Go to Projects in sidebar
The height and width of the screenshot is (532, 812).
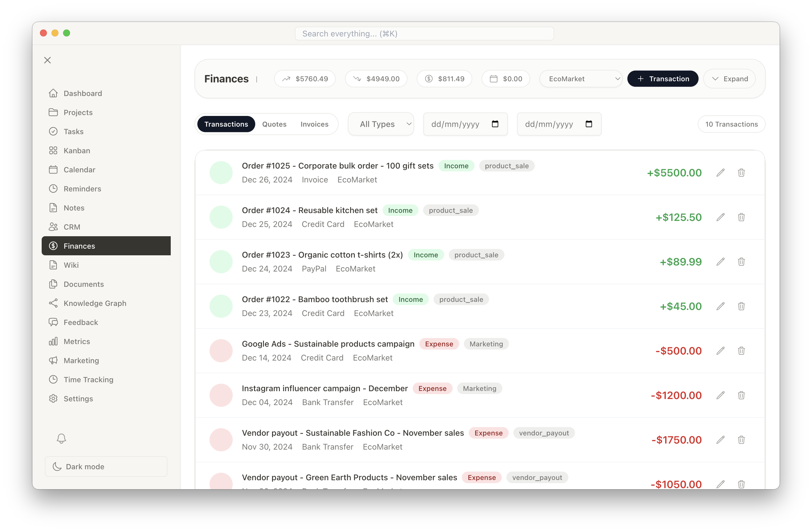106,112
